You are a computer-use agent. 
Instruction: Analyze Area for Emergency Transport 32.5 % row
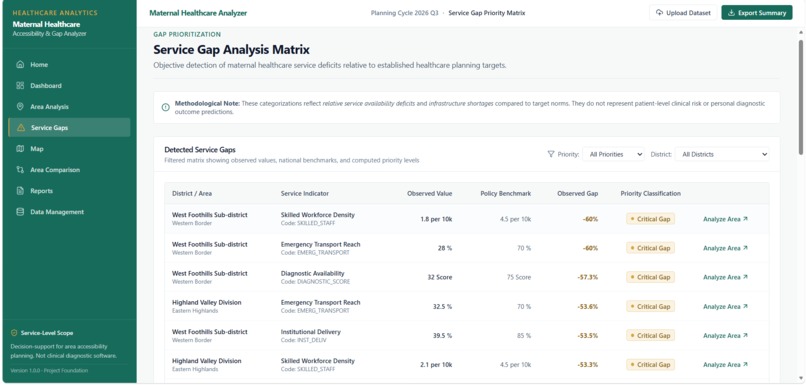[725, 307]
